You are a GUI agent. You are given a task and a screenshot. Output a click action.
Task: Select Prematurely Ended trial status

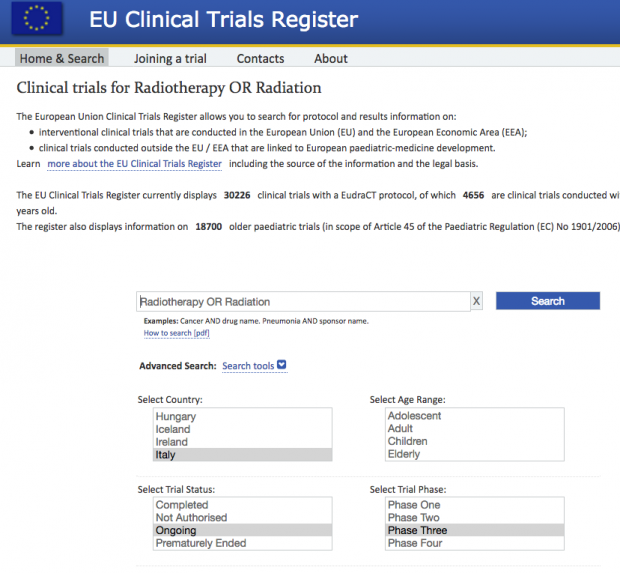coord(242,543)
